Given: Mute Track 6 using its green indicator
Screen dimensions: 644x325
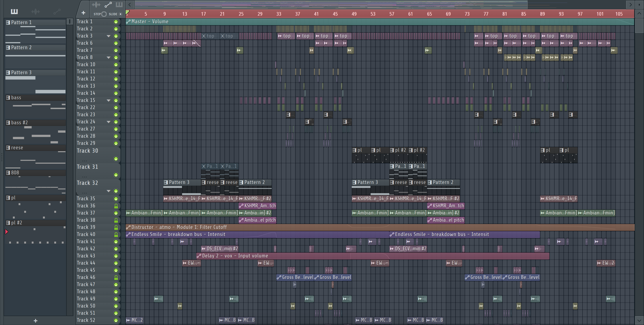Looking at the screenshot, I should tap(116, 43).
